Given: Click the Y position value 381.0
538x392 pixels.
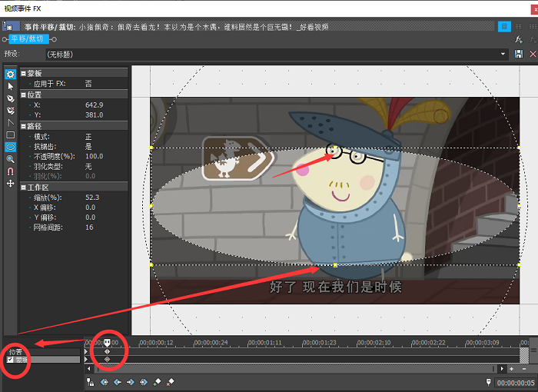Looking at the screenshot, I should pyautogui.click(x=94, y=115).
